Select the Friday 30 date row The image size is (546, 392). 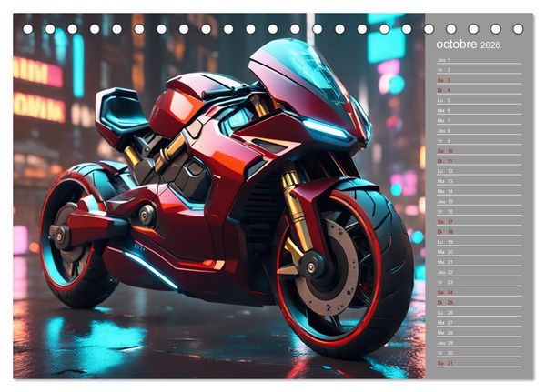tap(480, 353)
